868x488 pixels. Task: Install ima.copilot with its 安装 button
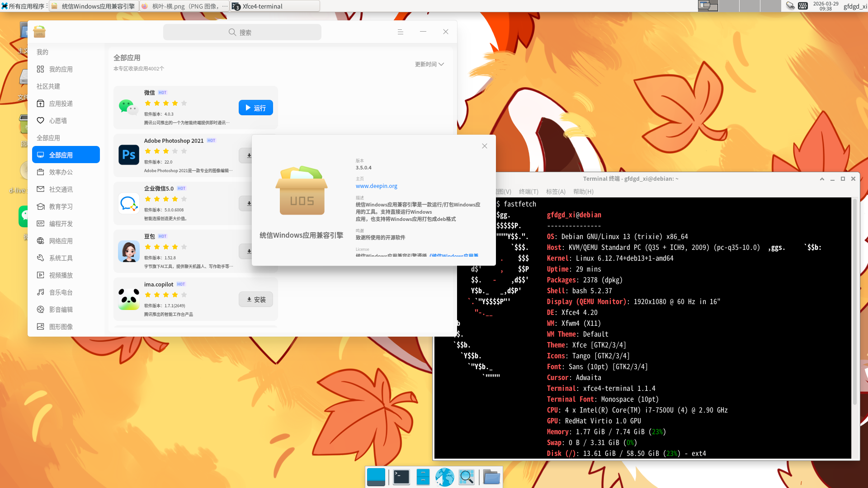click(x=255, y=299)
